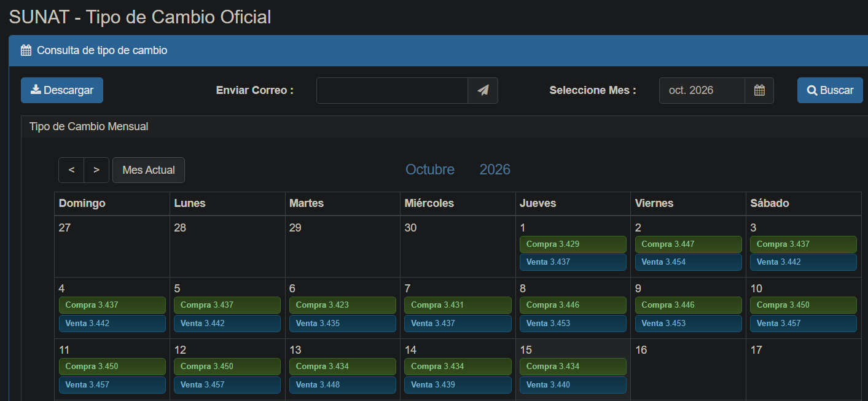This screenshot has width=868, height=401.
Task: Send email with the paper plane icon
Action: click(x=483, y=90)
